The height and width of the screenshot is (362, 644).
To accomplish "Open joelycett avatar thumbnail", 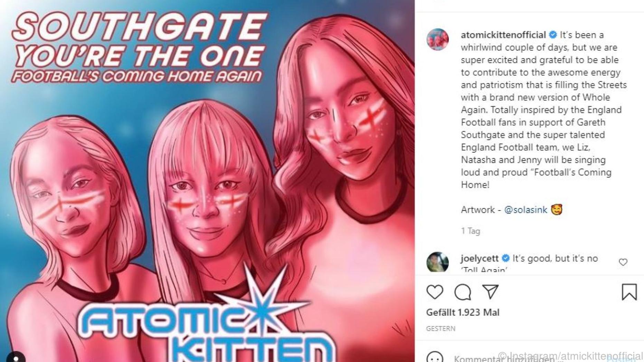I will (x=437, y=262).
